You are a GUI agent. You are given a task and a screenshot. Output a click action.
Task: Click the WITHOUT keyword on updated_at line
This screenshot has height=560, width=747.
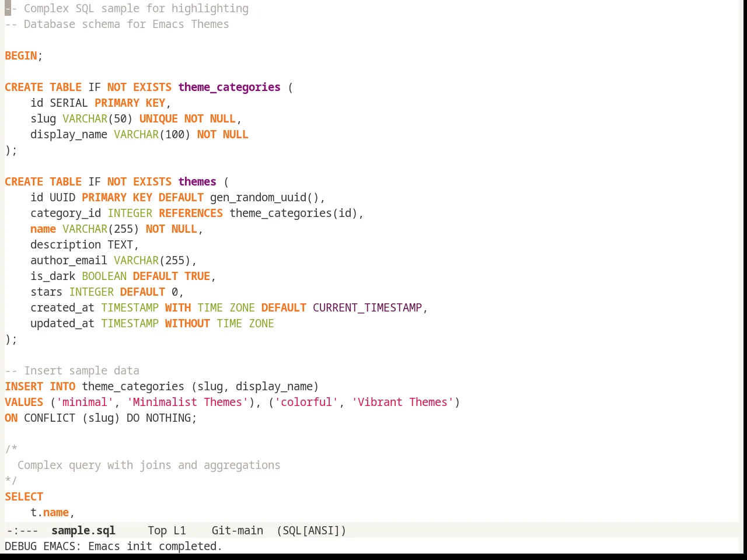point(187,324)
